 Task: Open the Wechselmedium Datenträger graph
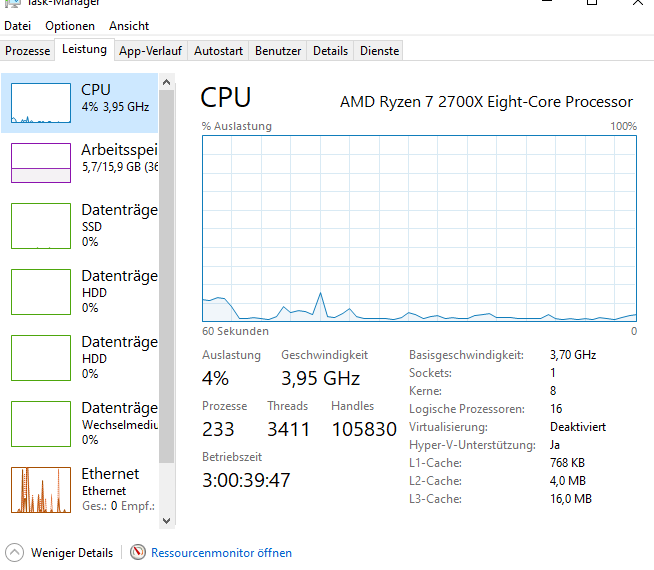(40, 423)
